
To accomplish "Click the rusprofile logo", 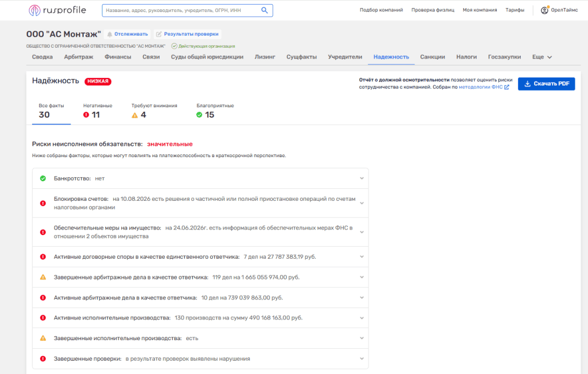I will [x=57, y=10].
